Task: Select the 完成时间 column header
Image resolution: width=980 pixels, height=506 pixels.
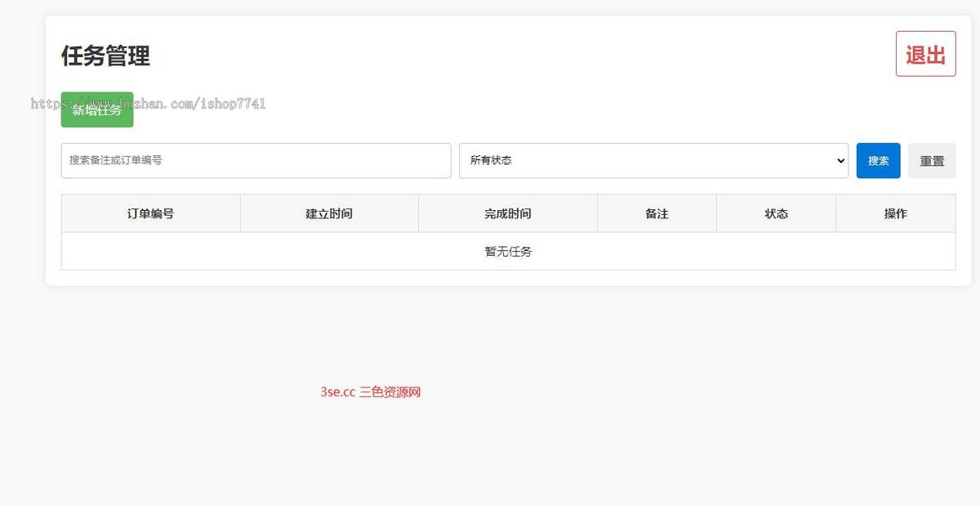Action: pyautogui.click(x=508, y=213)
